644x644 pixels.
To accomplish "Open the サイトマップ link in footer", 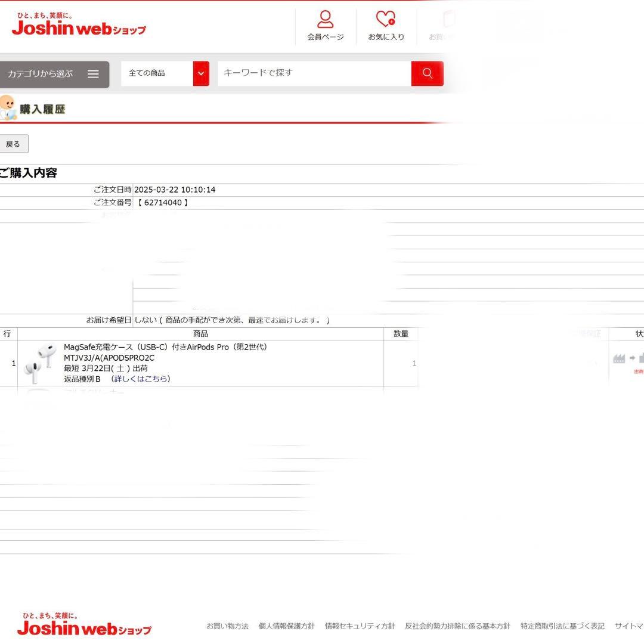I will 629,626.
